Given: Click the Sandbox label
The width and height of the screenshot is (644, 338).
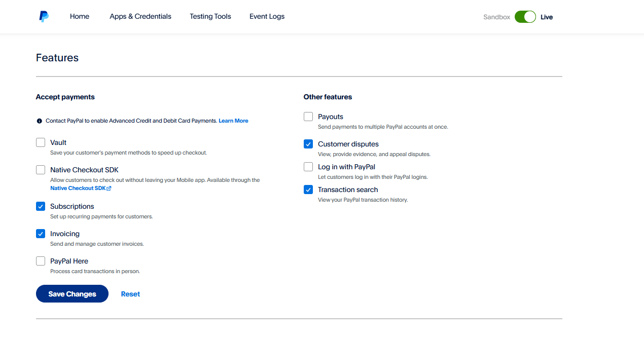Looking at the screenshot, I should tap(496, 17).
